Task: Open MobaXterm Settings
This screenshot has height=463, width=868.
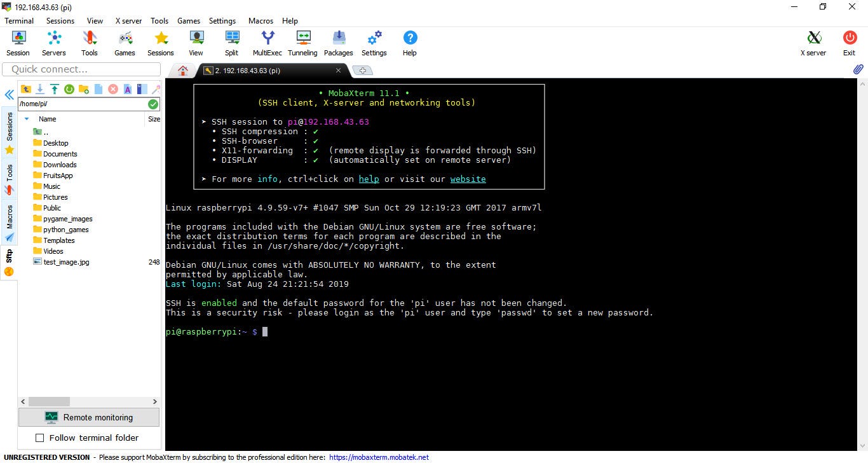Action: click(x=374, y=43)
